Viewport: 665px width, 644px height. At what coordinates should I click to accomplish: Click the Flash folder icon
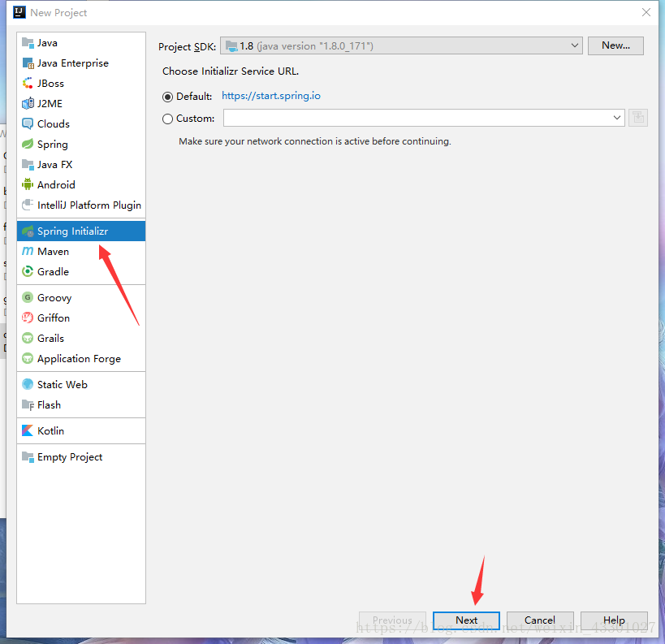[28, 404]
